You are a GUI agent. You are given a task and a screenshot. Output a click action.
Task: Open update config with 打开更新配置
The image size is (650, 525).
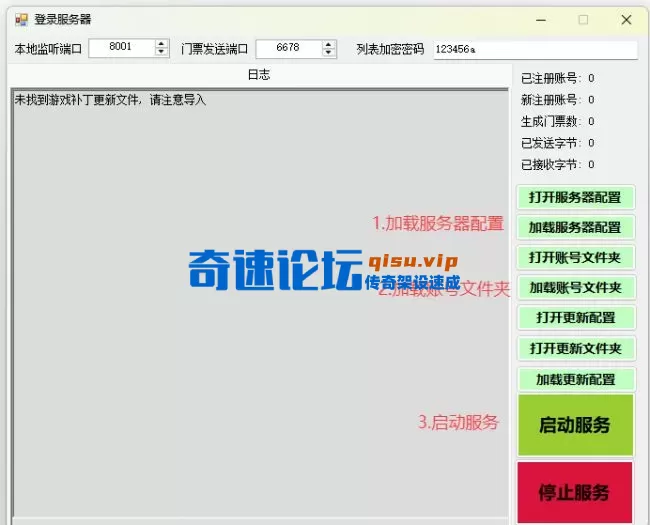coord(575,318)
